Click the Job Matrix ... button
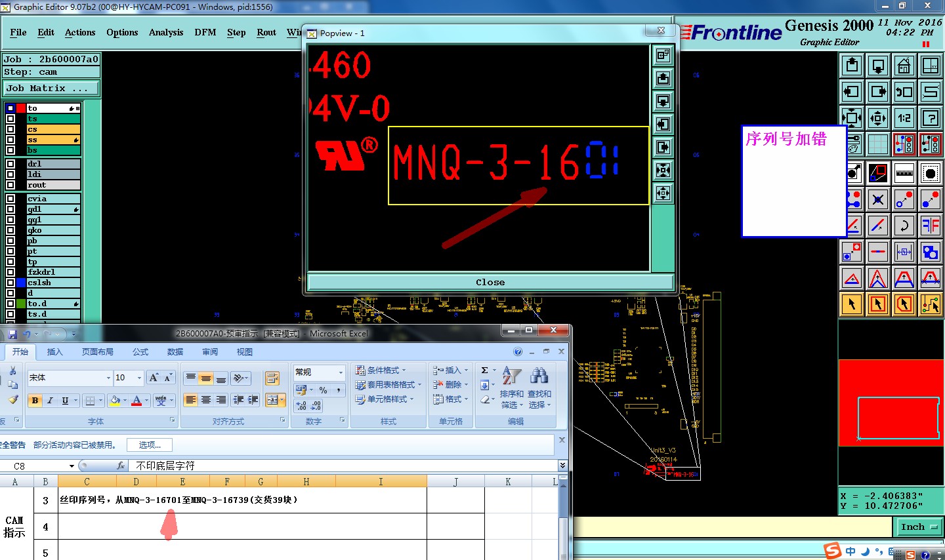Viewport: 945px width, 560px height. pos(52,88)
